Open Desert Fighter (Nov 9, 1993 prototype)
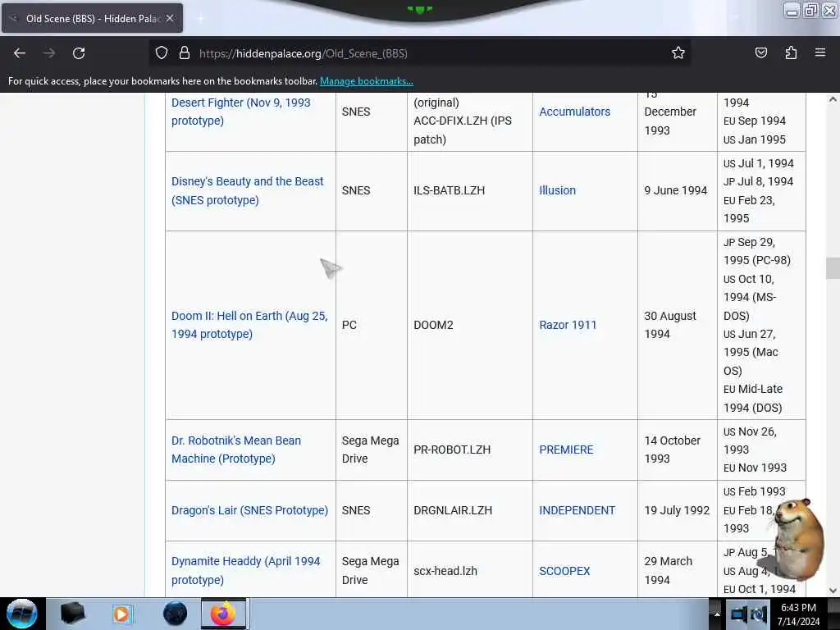Image resolution: width=840 pixels, height=630 pixels. (240, 112)
